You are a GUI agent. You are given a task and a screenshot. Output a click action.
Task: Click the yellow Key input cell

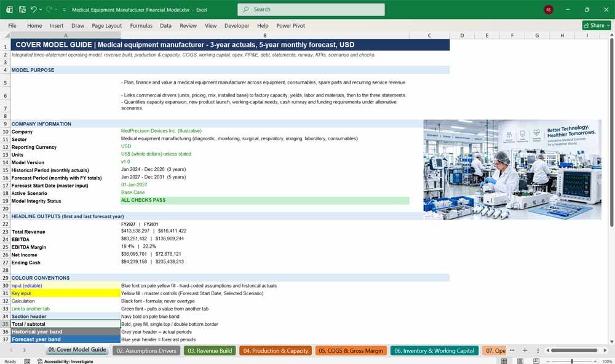click(x=66, y=293)
